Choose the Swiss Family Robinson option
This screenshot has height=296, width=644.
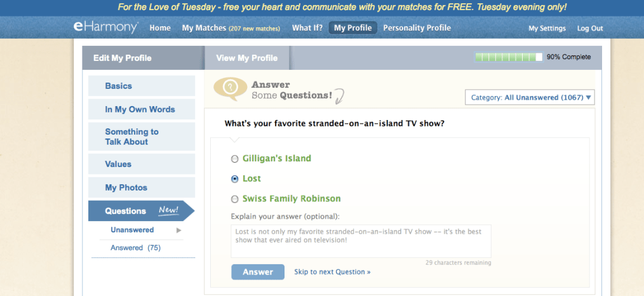(235, 199)
